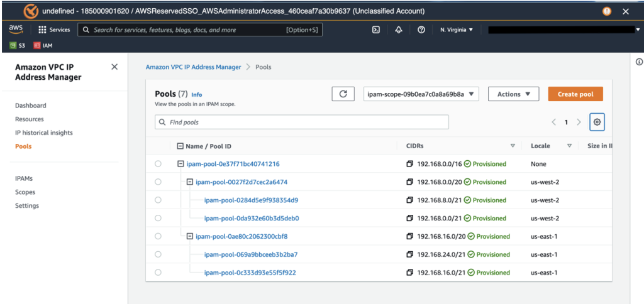Open the Actions dropdown
The image size is (644, 304).
tap(513, 94)
